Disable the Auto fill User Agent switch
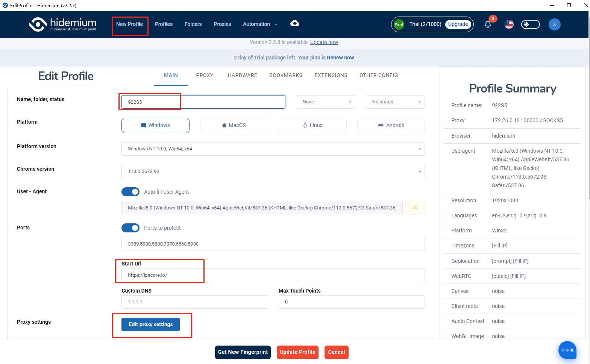The height and width of the screenshot is (364, 590). click(130, 192)
